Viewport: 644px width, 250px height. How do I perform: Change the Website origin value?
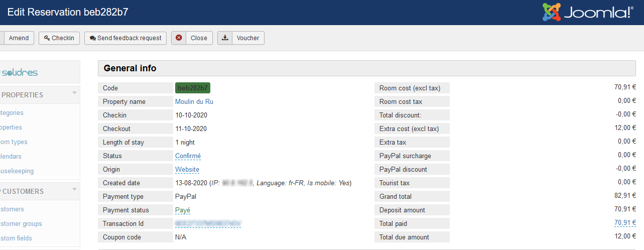[x=187, y=170]
